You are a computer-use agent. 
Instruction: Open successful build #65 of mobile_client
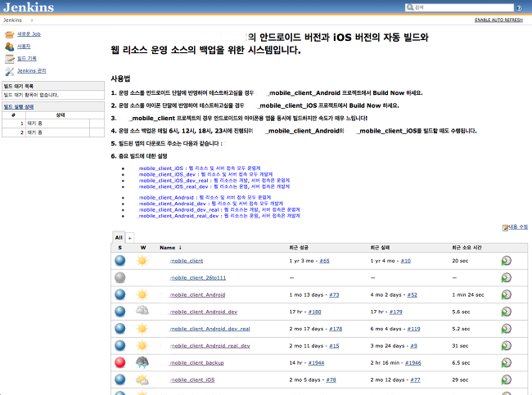click(324, 261)
